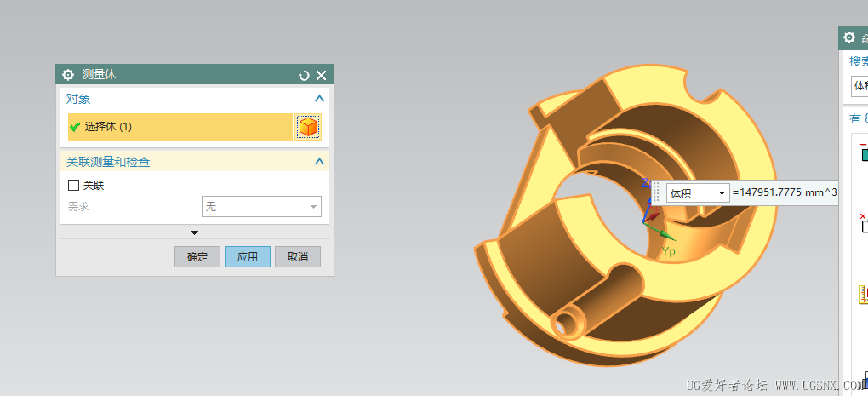Click the 应用 button
The image size is (868, 396).
pyautogui.click(x=248, y=257)
